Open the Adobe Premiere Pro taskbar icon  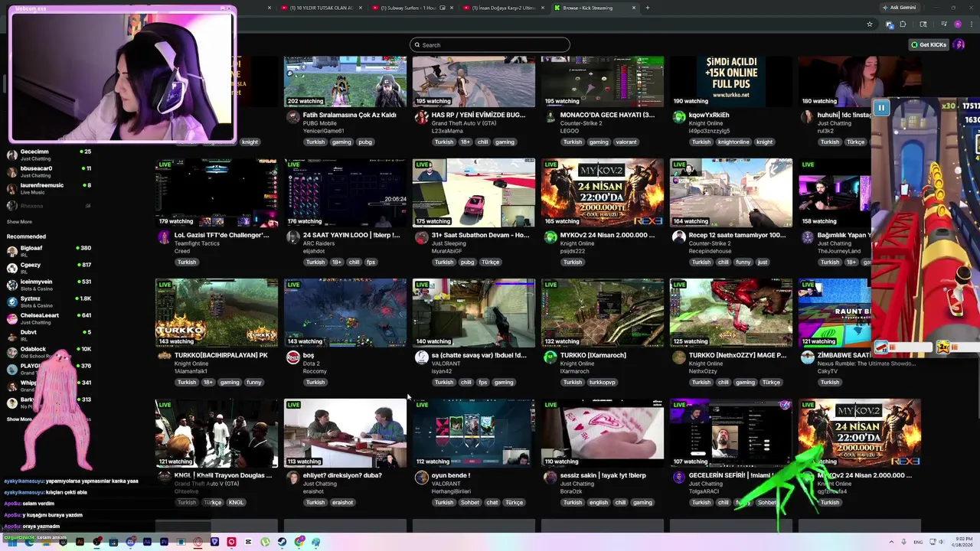click(x=164, y=542)
